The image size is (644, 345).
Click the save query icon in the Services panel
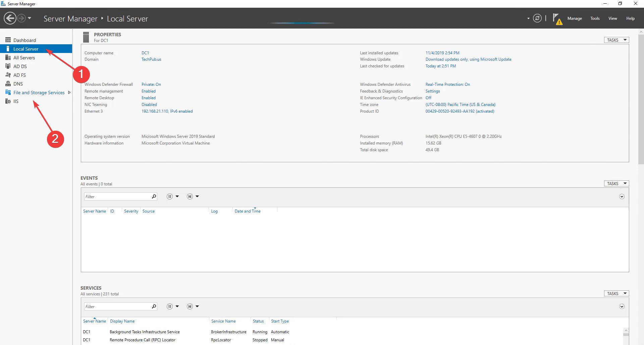[190, 306]
